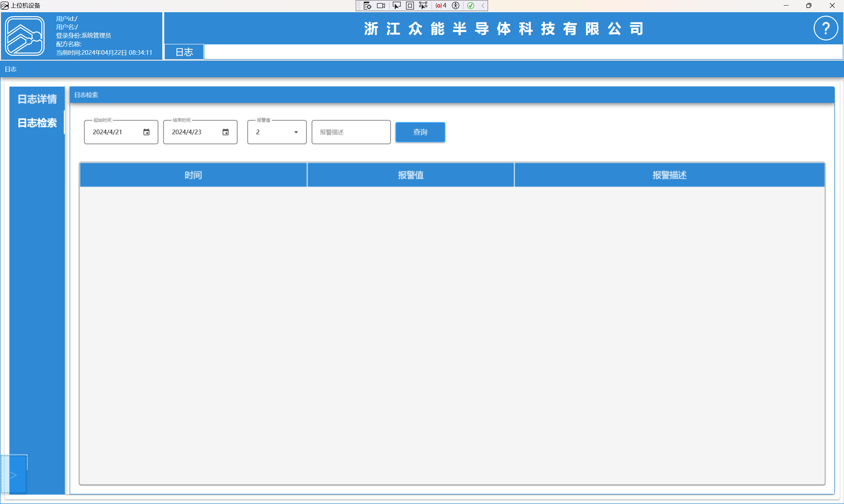
Task: Toggle display layout adorners square icon
Action: tap(410, 5)
